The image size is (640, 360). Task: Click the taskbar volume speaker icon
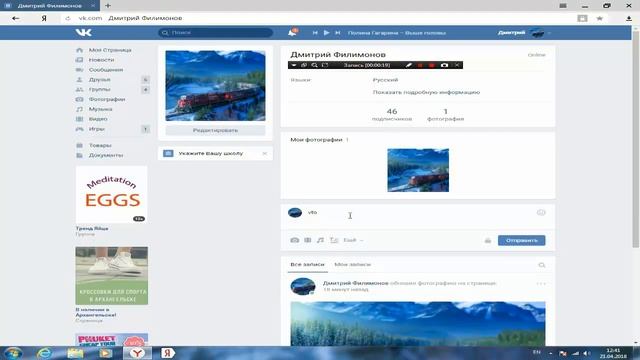click(587, 353)
